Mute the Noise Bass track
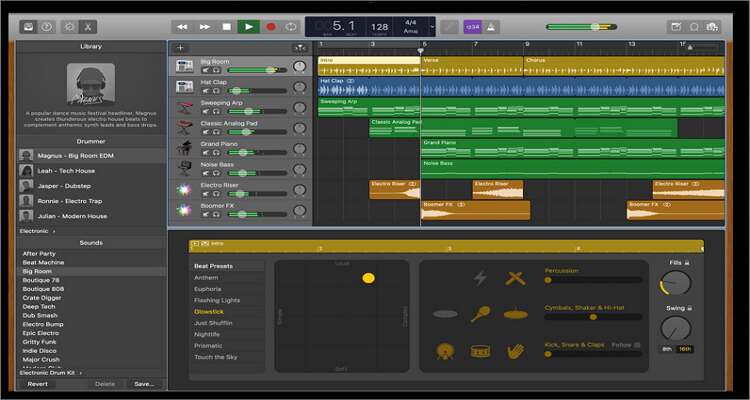Image resolution: width=750 pixels, height=400 pixels. click(206, 173)
